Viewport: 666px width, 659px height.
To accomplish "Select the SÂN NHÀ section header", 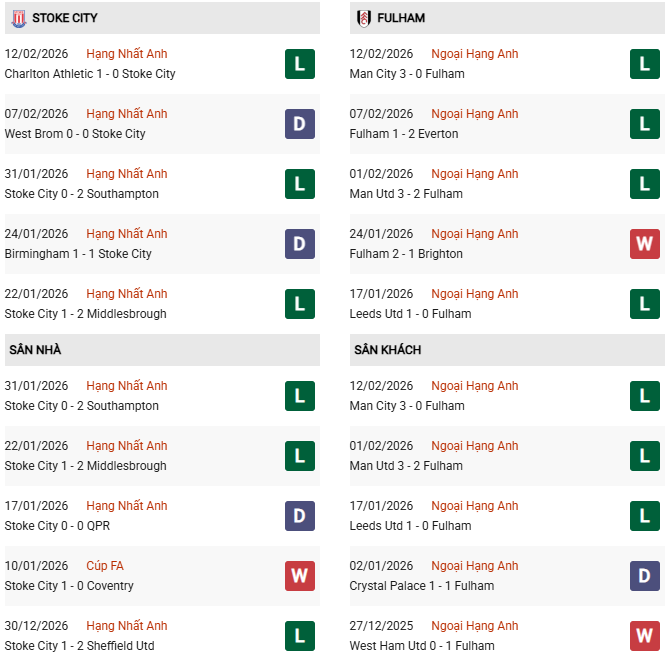I will click(x=35, y=350).
